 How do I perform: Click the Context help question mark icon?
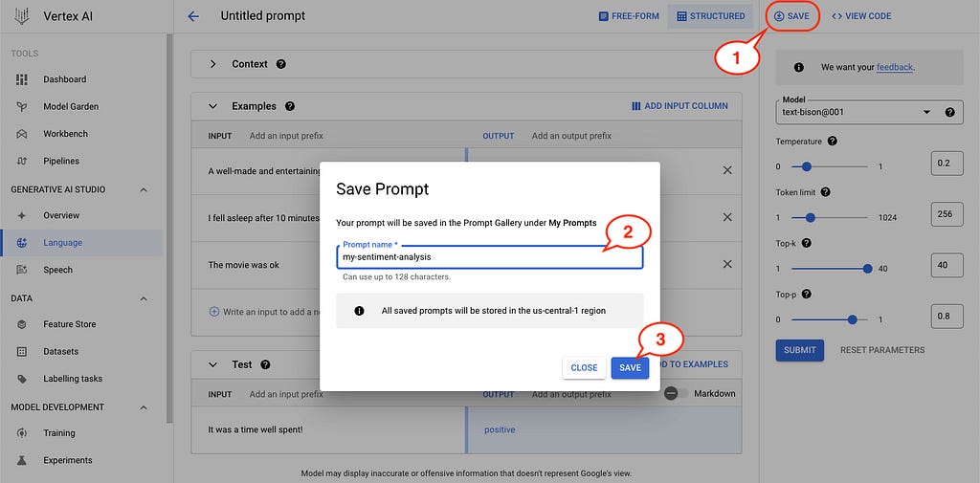(281, 64)
